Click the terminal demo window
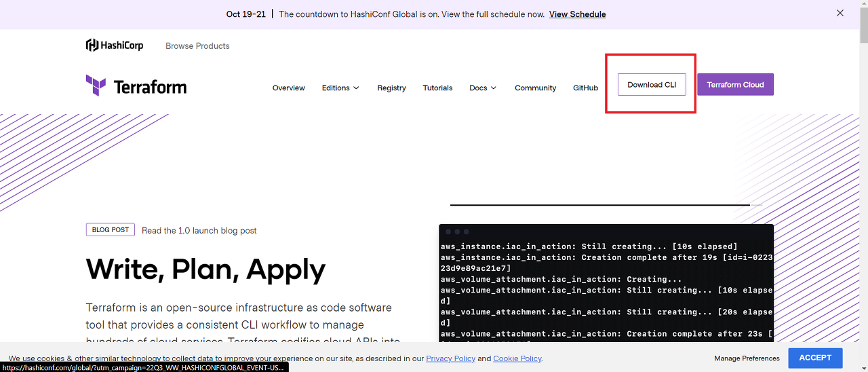The height and width of the screenshot is (372, 868). pyautogui.click(x=606, y=283)
